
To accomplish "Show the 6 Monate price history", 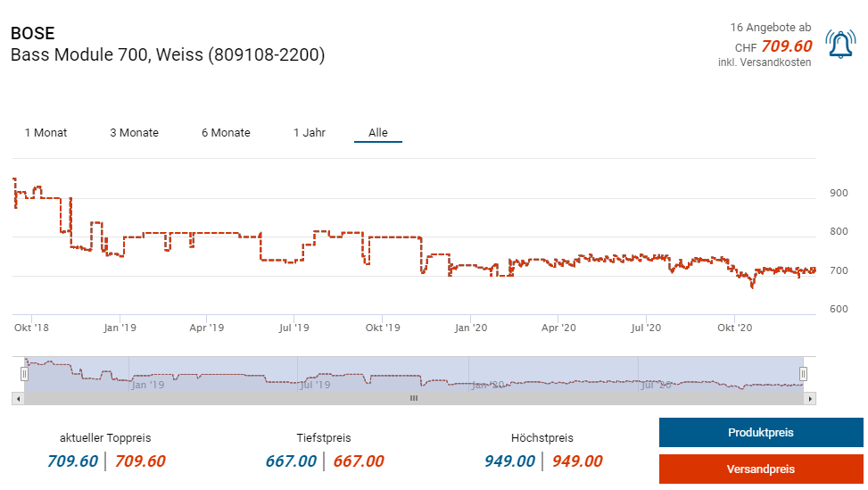I will [226, 133].
